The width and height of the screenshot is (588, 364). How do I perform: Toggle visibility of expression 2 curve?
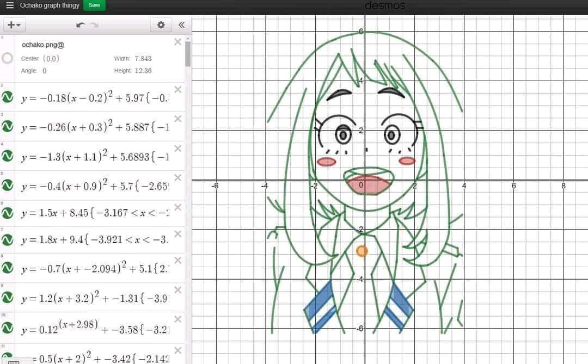click(x=7, y=97)
